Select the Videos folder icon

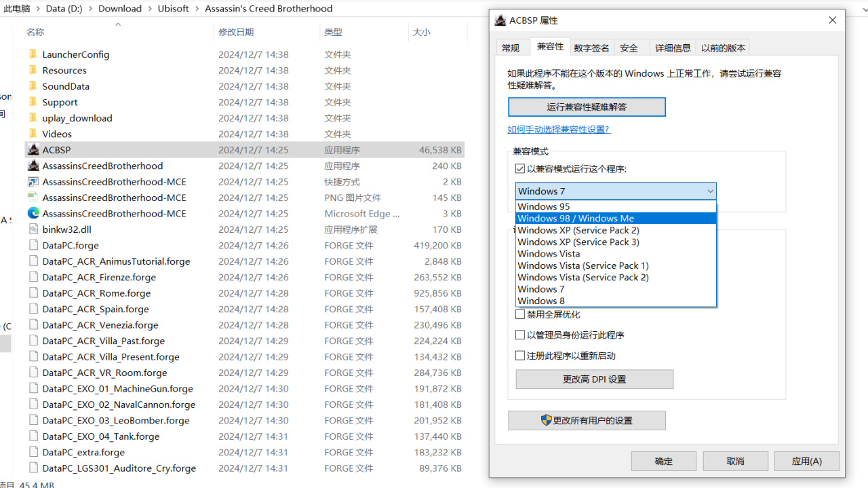33,134
